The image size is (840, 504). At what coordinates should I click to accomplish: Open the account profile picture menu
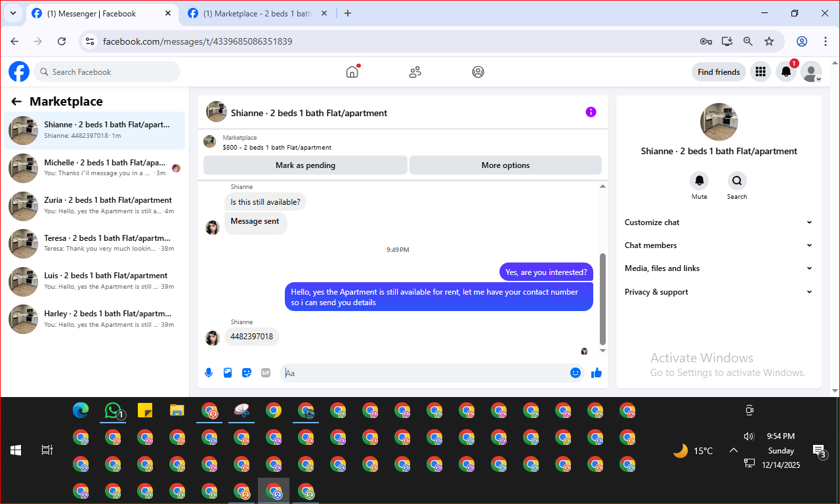pyautogui.click(x=811, y=72)
